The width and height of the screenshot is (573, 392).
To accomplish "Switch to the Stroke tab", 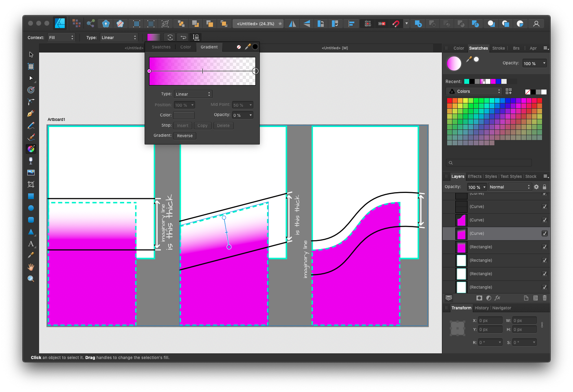I will 498,48.
